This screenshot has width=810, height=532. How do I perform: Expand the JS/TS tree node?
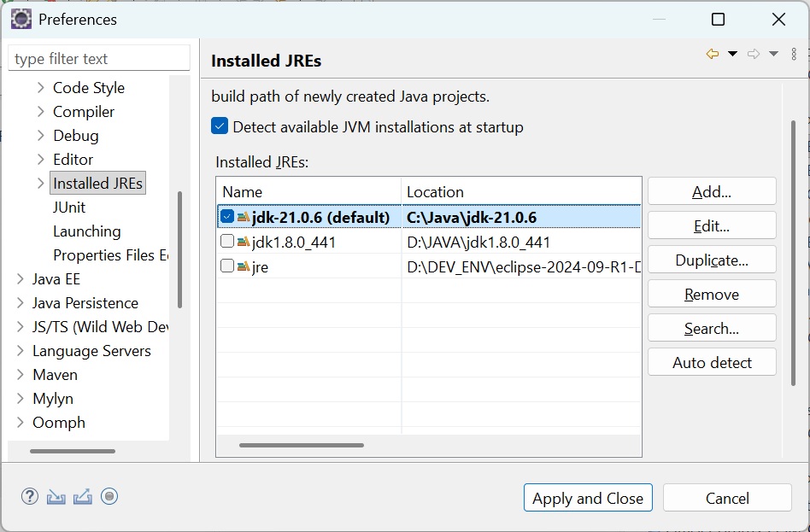coord(21,326)
